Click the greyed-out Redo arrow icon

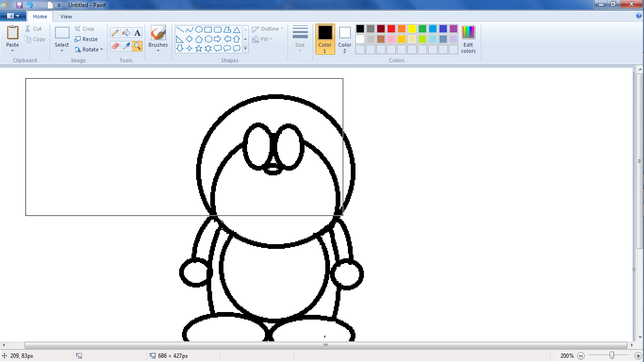40,5
